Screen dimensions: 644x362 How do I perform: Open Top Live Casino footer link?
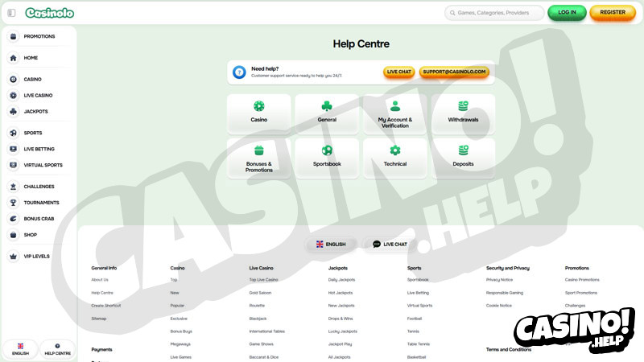pyautogui.click(x=264, y=280)
